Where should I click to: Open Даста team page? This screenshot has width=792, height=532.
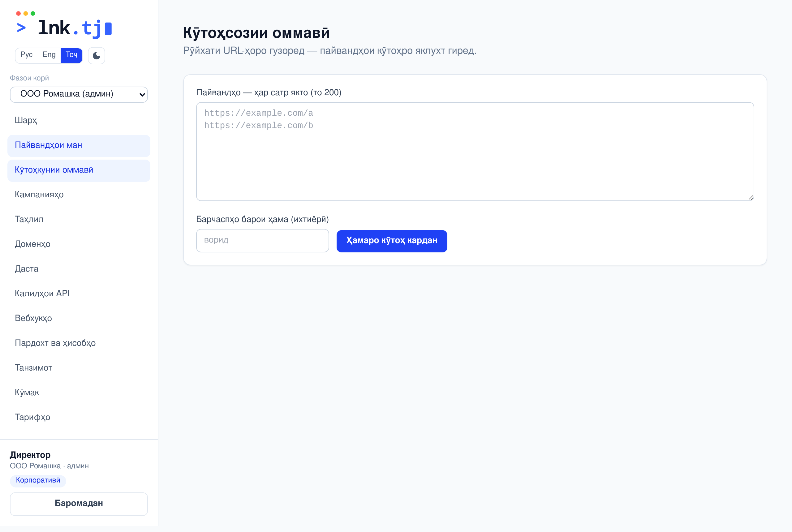(x=79, y=269)
